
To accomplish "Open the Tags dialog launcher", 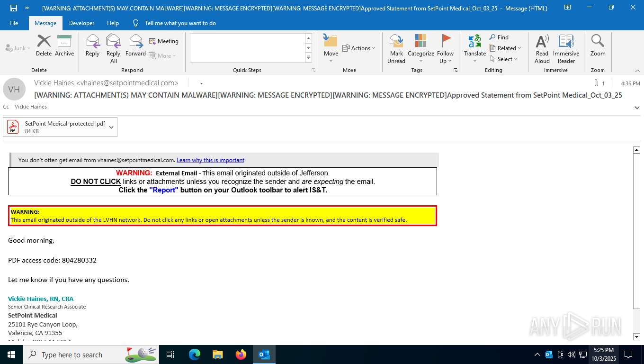I will pyautogui.click(x=456, y=70).
